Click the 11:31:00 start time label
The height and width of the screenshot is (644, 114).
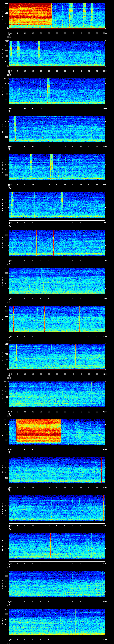pyautogui.click(x=9, y=33)
